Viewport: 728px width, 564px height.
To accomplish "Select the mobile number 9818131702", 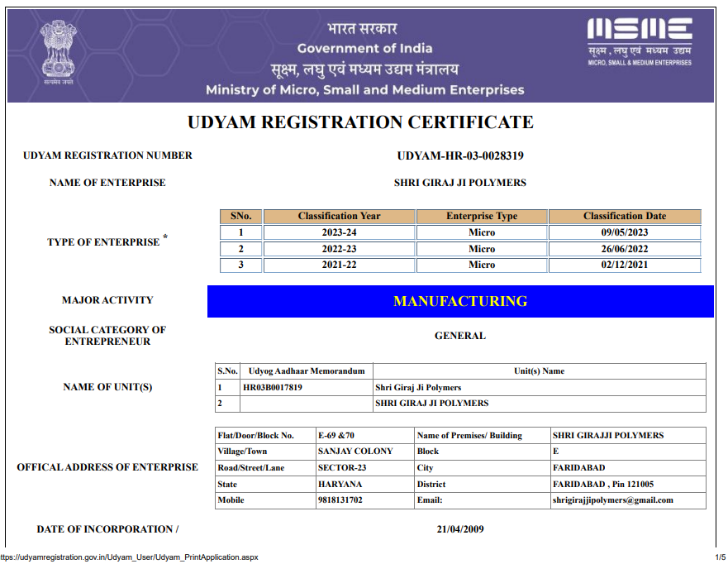I will (340, 500).
